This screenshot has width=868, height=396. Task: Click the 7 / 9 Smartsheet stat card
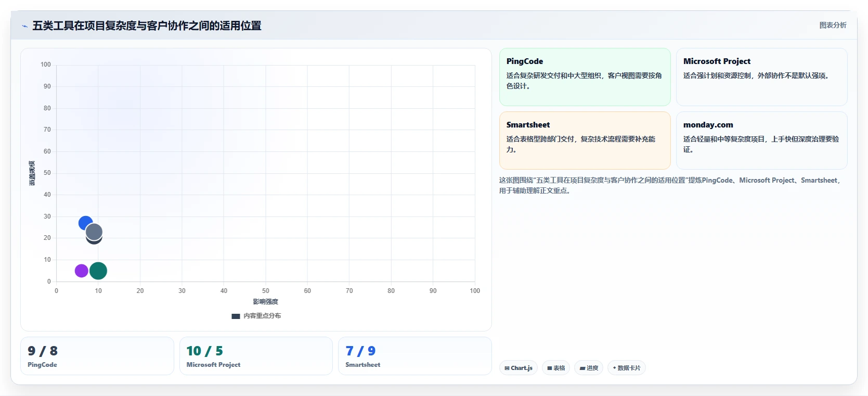pyautogui.click(x=414, y=356)
